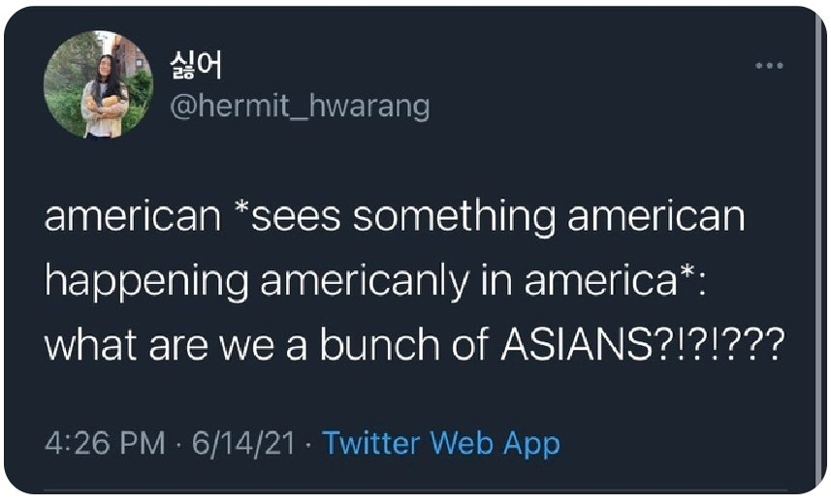
Task: Open the three-dot more options menu
Action: click(x=769, y=66)
